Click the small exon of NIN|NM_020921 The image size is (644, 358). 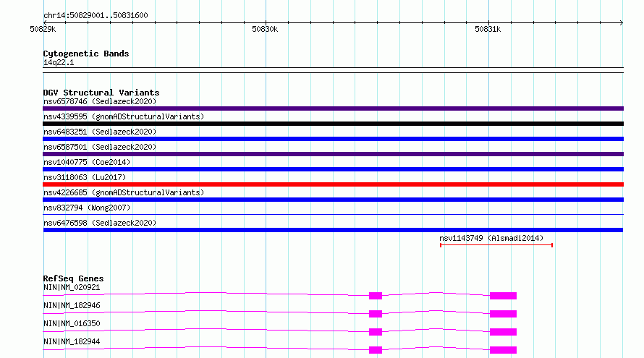point(376,296)
